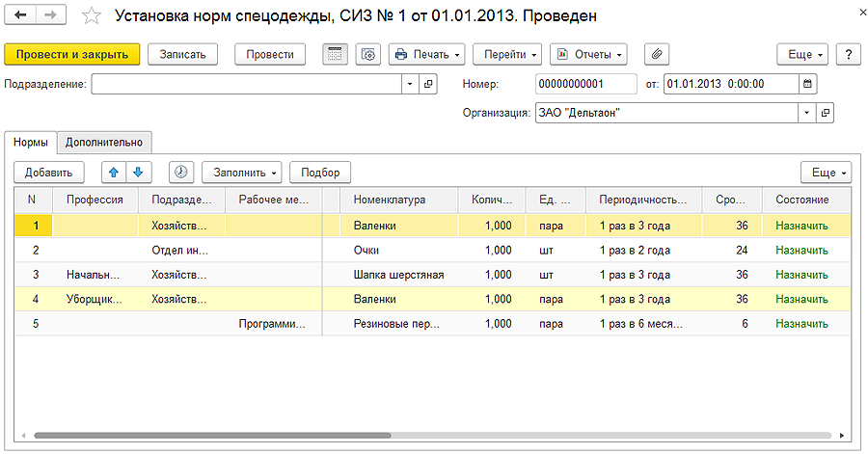Expand the Печать dropdown menu
Screen dimensions: 868x454
427,54
